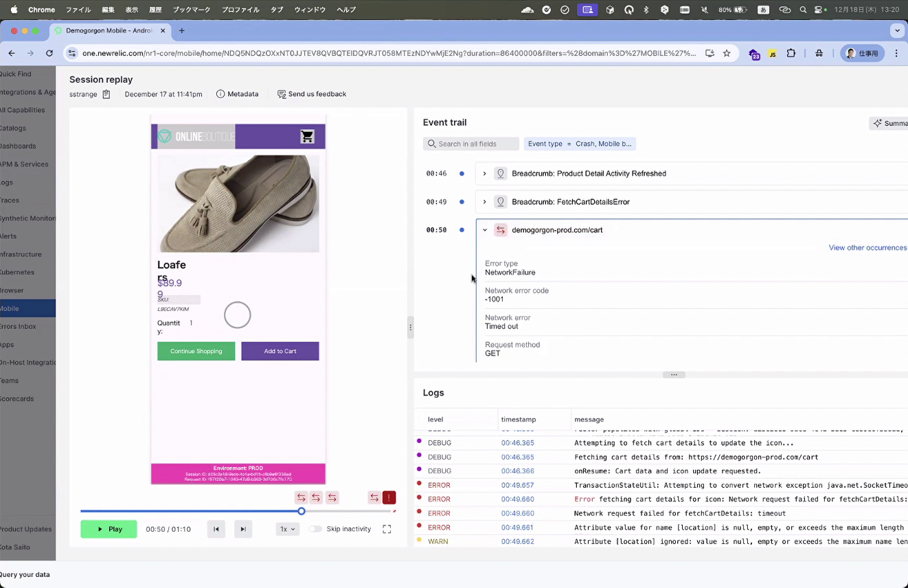Select the Error type value NetworkFailure

510,273
